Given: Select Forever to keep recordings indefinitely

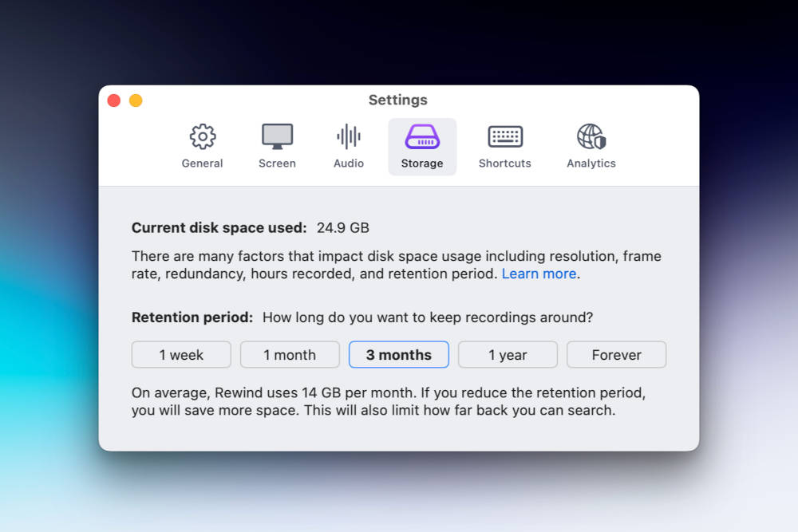Looking at the screenshot, I should click(x=616, y=354).
